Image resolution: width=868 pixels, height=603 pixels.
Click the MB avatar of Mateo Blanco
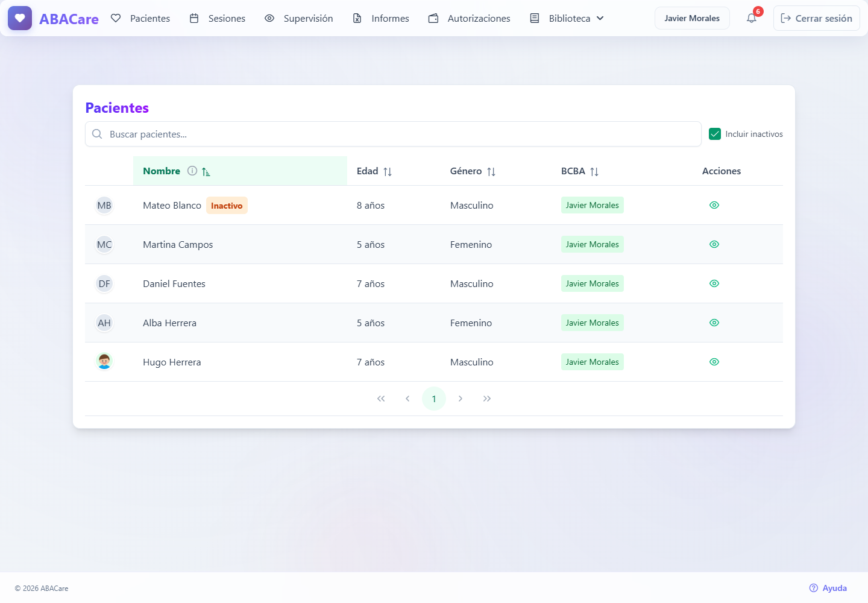tap(104, 205)
